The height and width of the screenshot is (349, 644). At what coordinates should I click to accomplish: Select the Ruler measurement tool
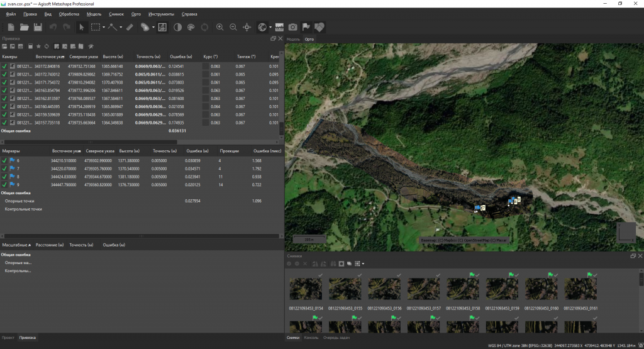click(130, 27)
